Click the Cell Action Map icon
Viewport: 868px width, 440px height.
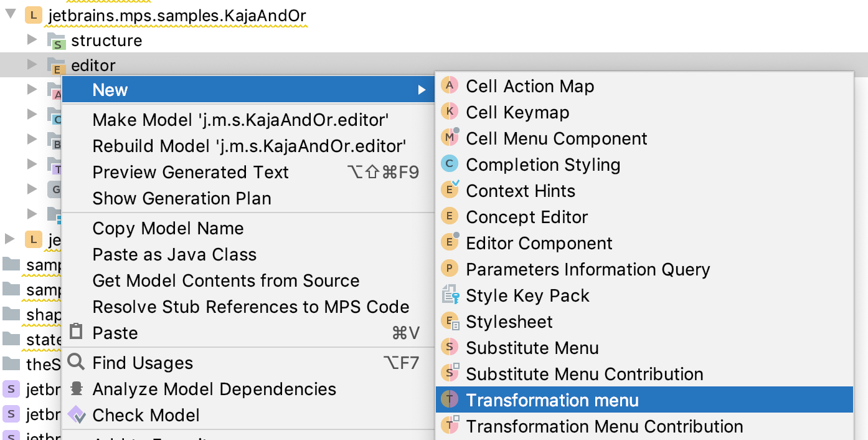point(450,86)
